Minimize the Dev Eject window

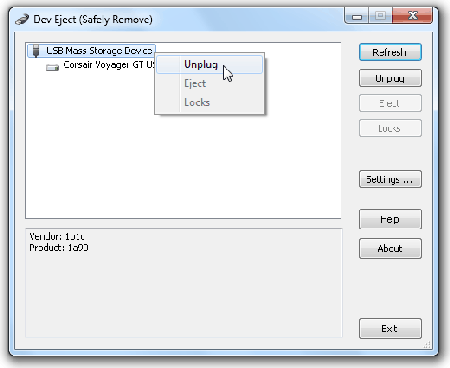tap(357, 16)
